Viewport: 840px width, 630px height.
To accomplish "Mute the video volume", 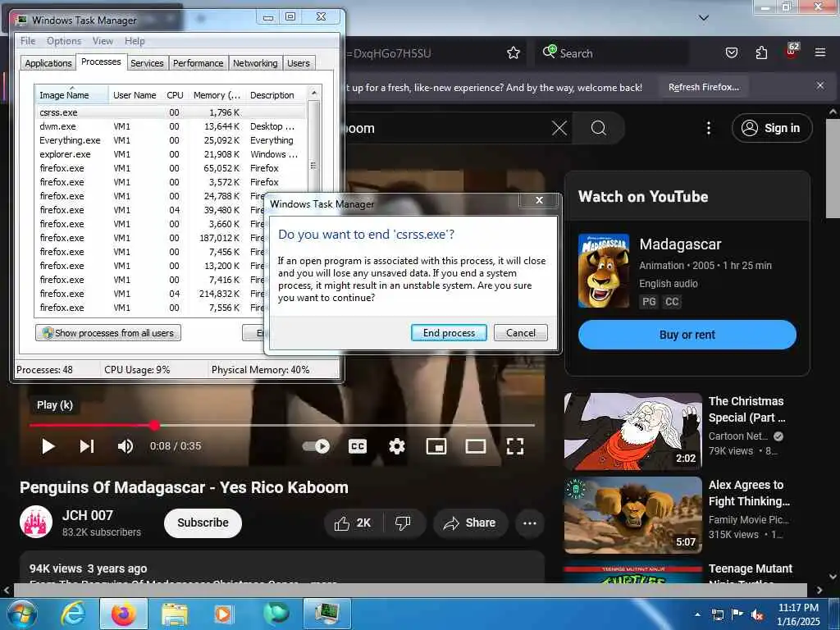I will 126,446.
